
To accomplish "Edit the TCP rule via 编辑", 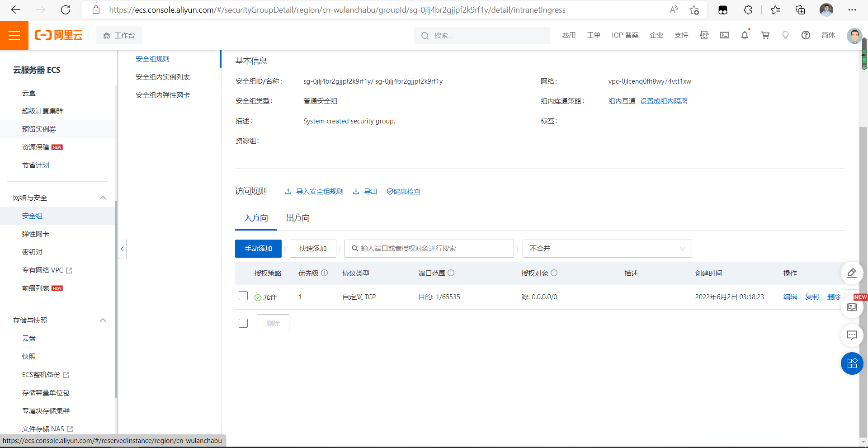I will point(790,297).
